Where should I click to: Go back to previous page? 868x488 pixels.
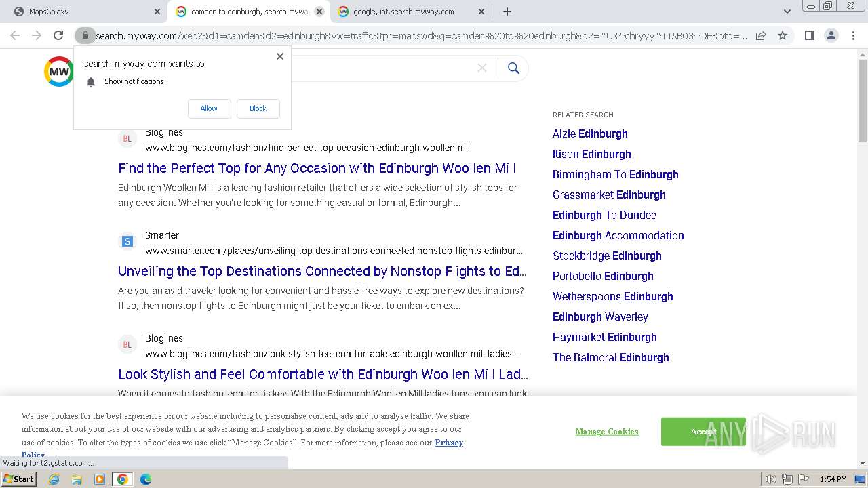pyautogui.click(x=15, y=35)
